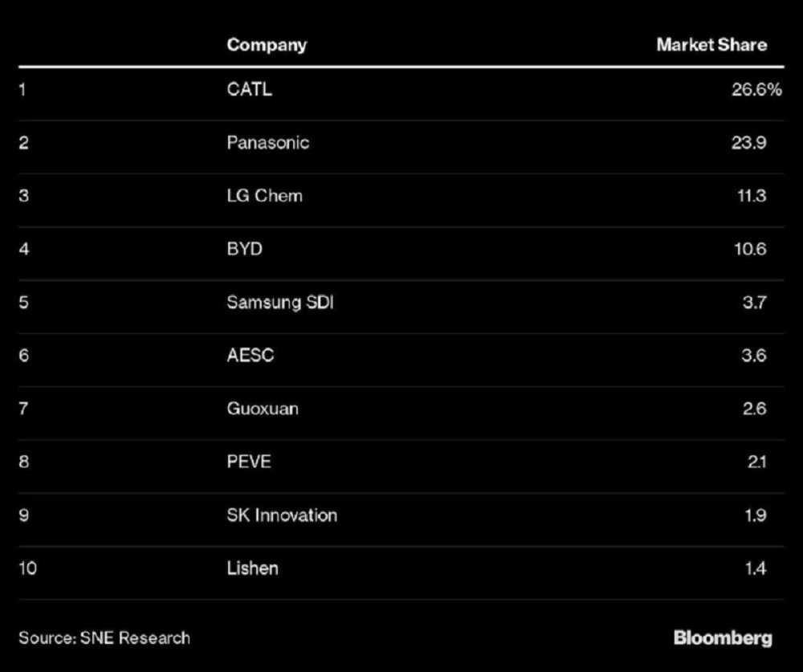Click the Bloomberg logo
Viewport: 803px width, 672px height.
[x=723, y=638]
